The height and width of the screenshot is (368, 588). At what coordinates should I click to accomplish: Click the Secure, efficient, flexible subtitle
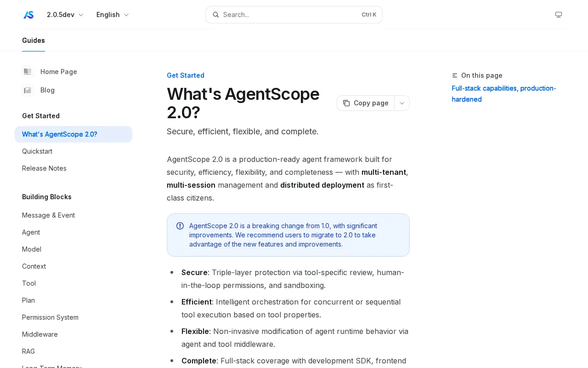click(243, 132)
